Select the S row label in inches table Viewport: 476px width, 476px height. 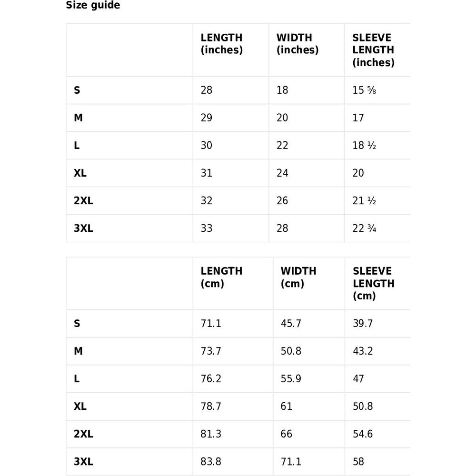point(77,90)
